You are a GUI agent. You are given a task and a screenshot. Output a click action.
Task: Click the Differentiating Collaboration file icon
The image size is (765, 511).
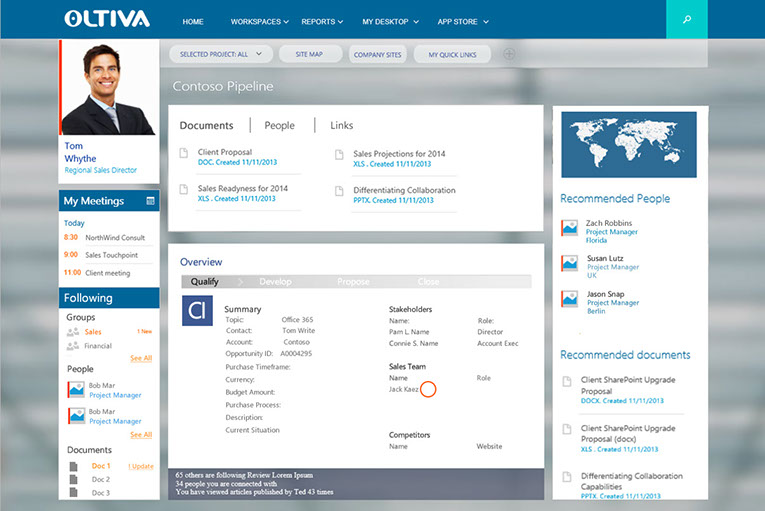339,190
